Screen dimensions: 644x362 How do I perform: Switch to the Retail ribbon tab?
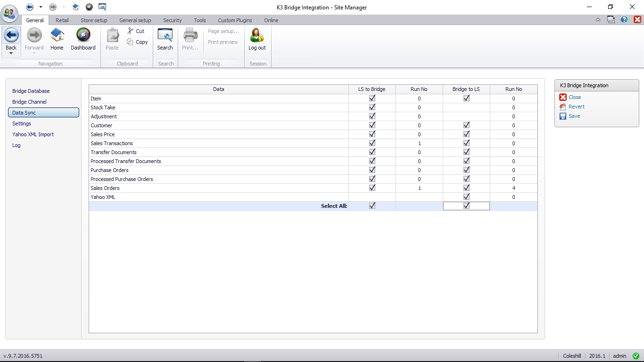(x=62, y=20)
